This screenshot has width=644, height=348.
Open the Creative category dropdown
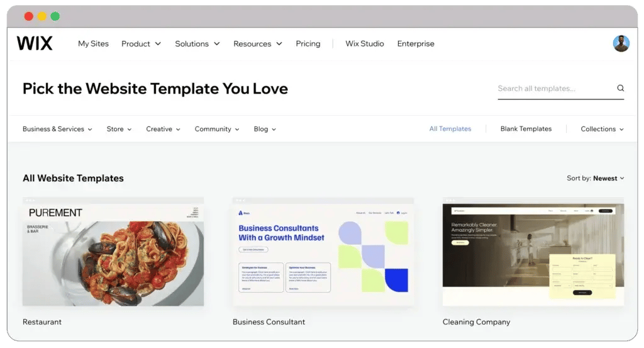[x=163, y=129]
